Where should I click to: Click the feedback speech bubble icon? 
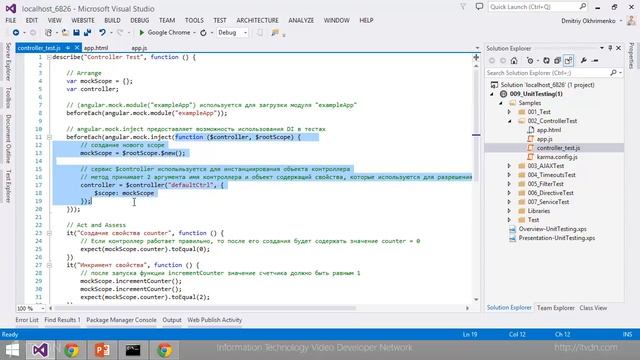(x=479, y=7)
